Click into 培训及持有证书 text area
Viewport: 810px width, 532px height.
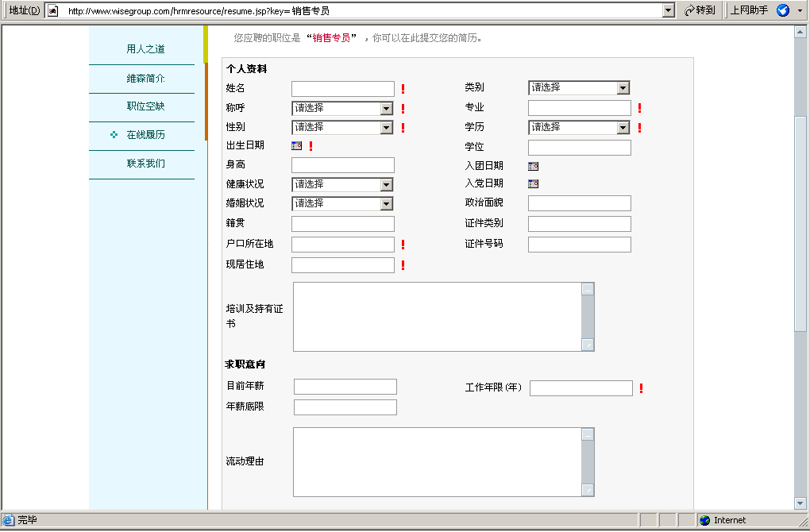coord(437,317)
